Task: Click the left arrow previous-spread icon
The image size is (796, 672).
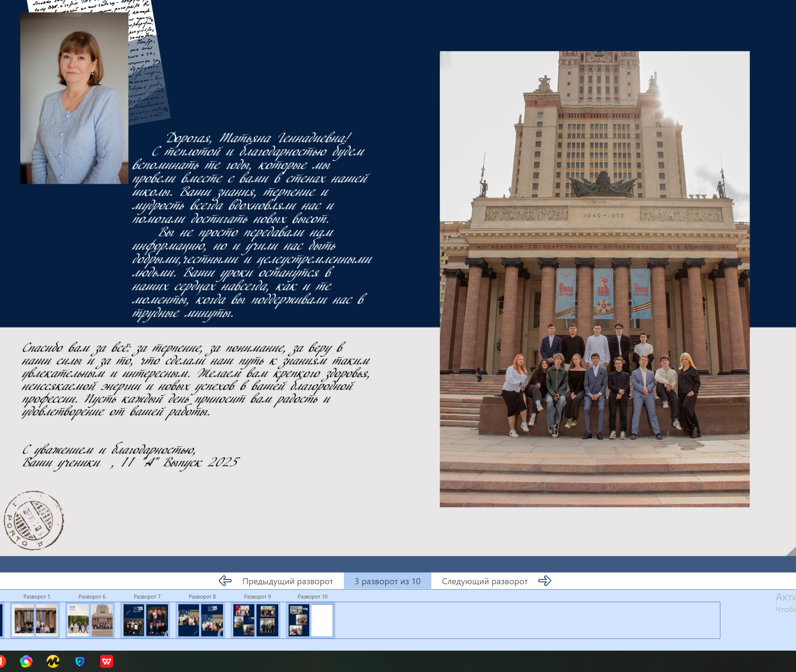Action: click(225, 581)
